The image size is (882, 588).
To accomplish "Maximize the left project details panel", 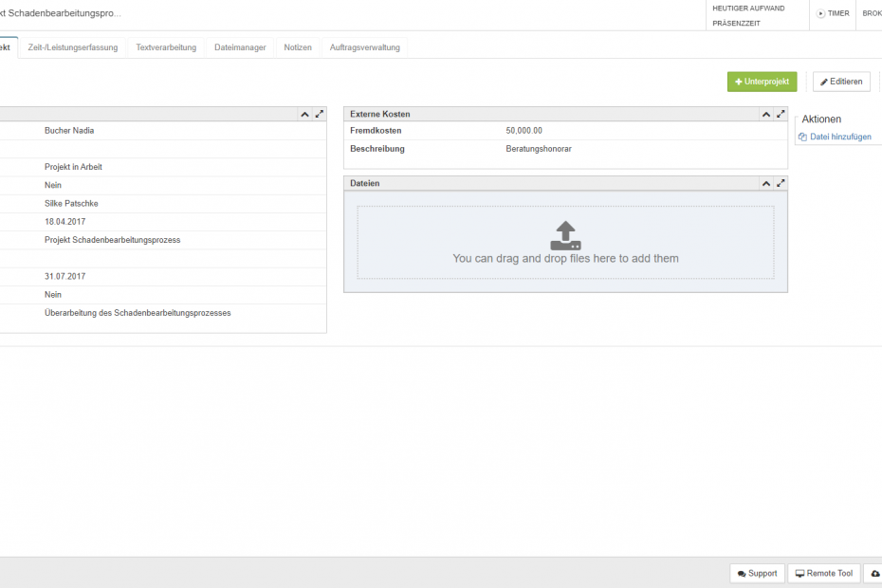I will (x=320, y=114).
